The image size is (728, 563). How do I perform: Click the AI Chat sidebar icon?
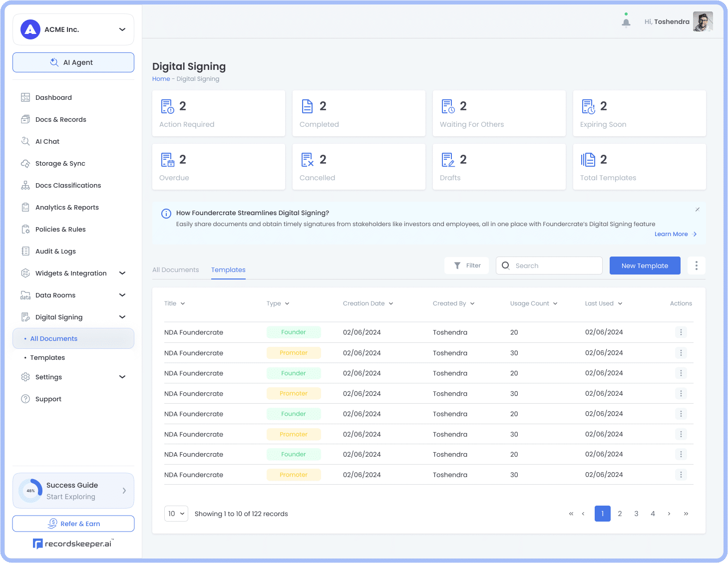(x=25, y=141)
